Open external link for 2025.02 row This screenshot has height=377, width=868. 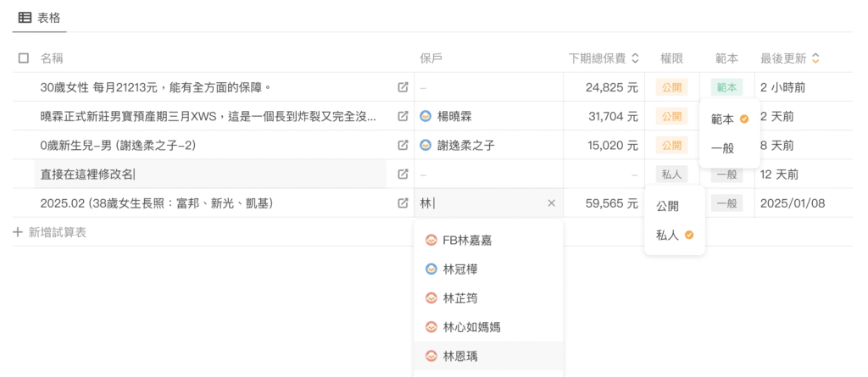403,203
